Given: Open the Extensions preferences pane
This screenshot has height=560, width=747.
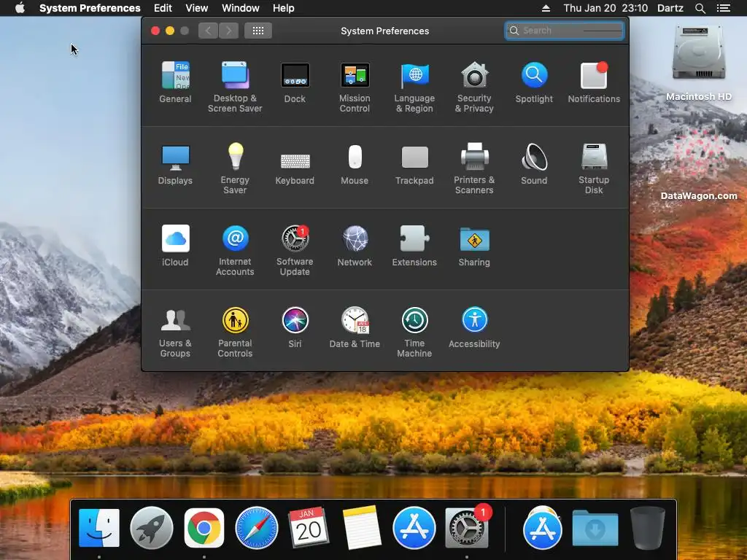Looking at the screenshot, I should [414, 246].
